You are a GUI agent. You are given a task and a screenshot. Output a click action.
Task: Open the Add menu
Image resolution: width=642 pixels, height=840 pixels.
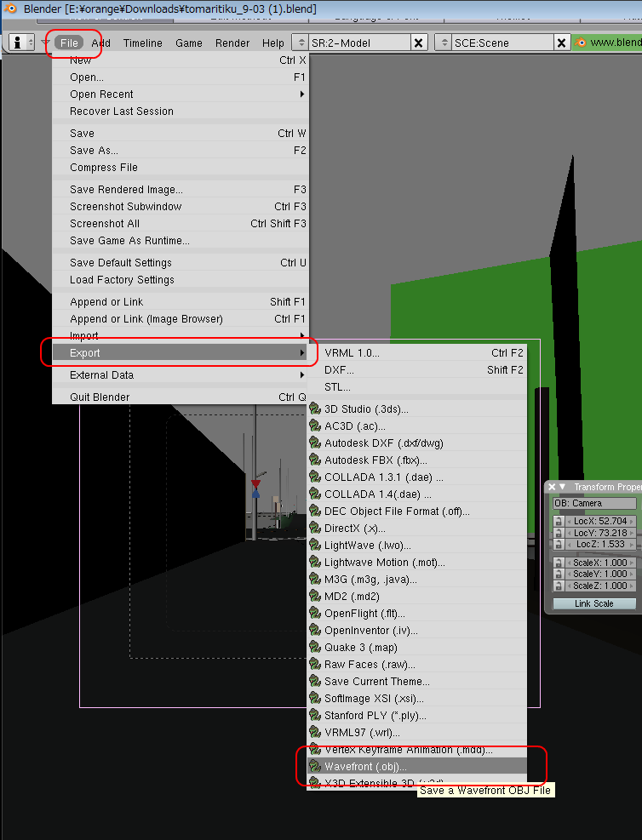[x=100, y=43]
